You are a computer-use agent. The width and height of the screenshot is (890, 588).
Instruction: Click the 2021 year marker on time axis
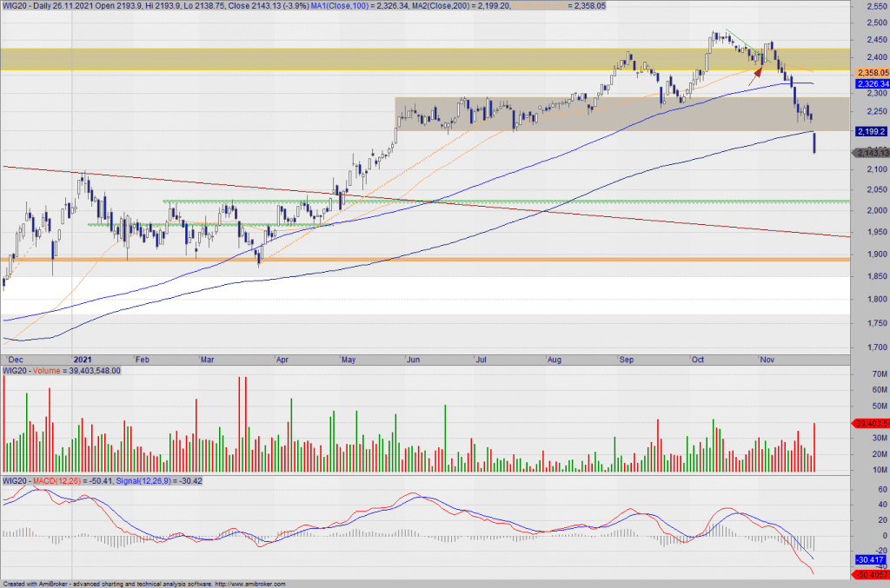[x=83, y=358]
